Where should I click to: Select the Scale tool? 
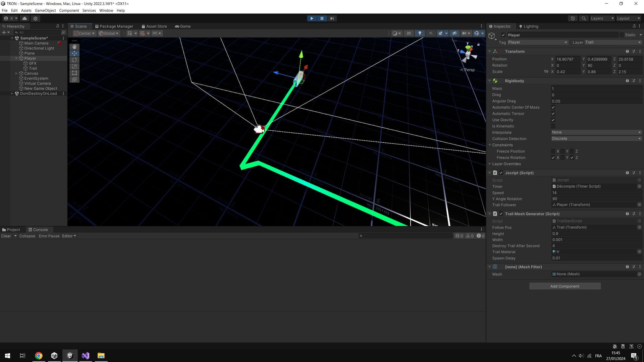[74, 66]
